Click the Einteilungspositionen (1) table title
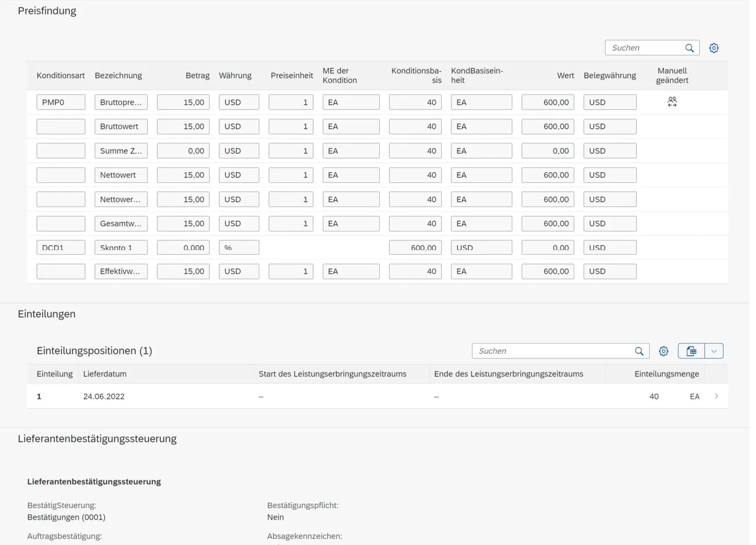 (94, 350)
